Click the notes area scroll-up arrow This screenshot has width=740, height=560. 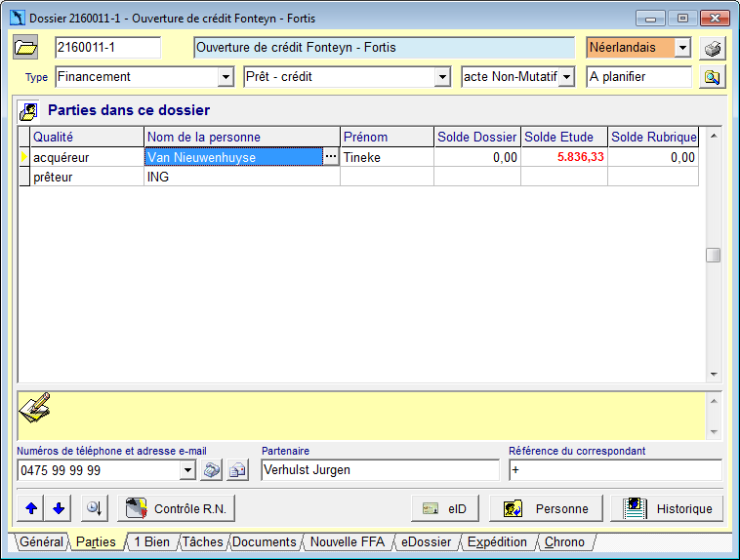pos(714,401)
